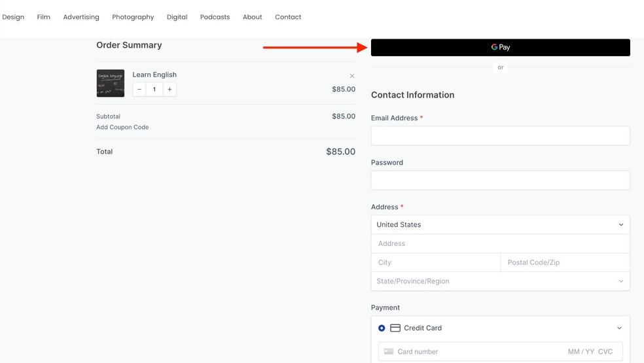644x363 pixels.
Task: Select the Postal Code/Zip field
Action: coord(565,262)
